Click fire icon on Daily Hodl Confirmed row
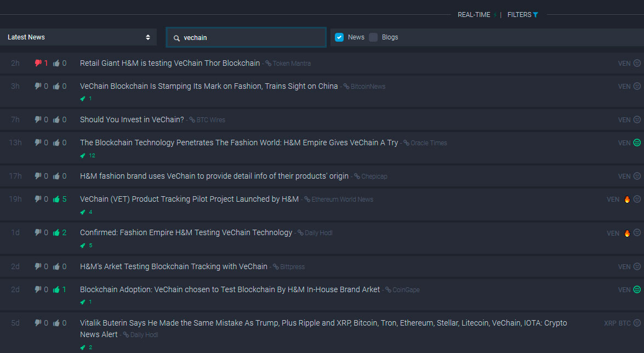Screen dimensions: 644x353 point(627,233)
